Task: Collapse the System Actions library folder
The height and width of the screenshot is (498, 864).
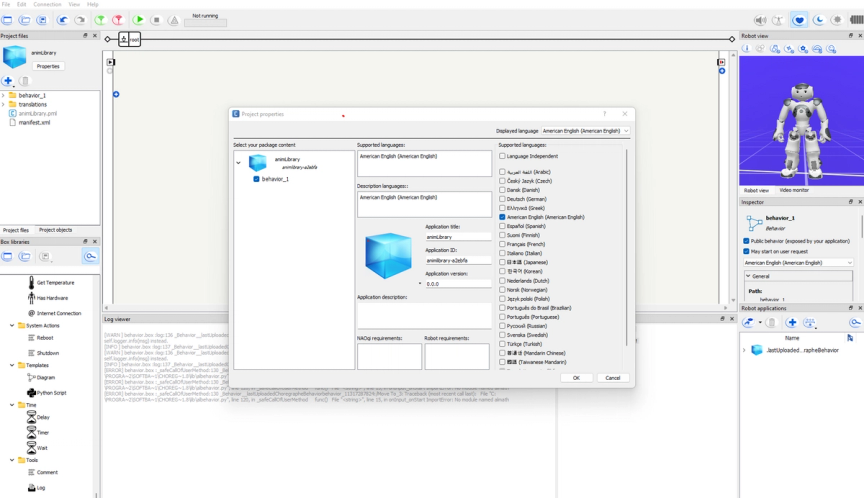Action: 12,326
